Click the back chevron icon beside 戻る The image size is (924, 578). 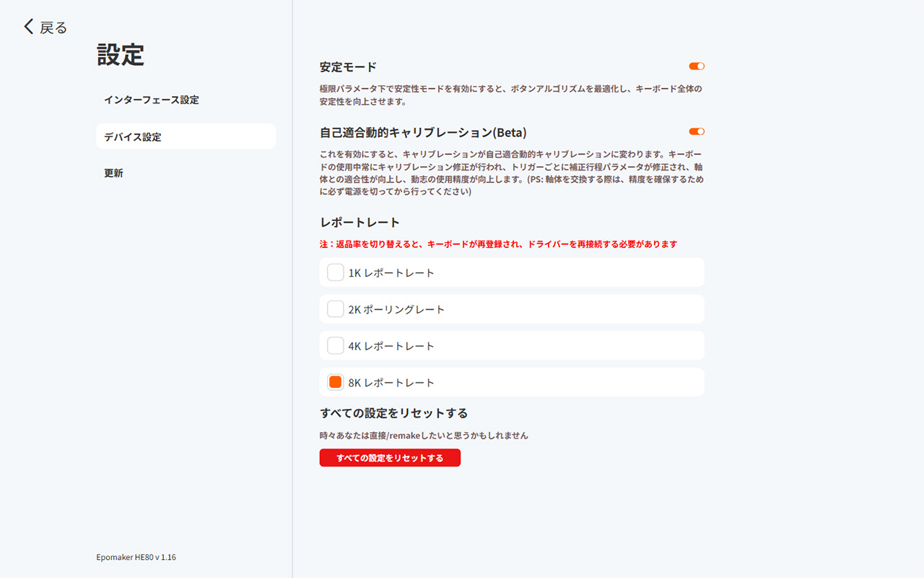[28, 26]
